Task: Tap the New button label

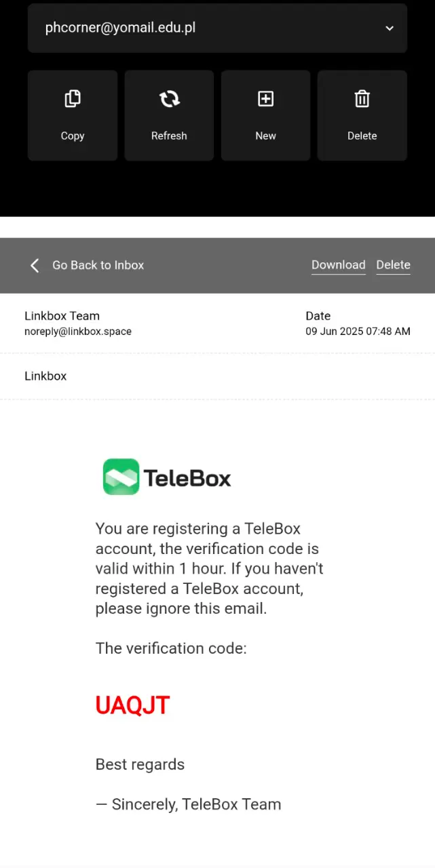Action: (x=265, y=136)
